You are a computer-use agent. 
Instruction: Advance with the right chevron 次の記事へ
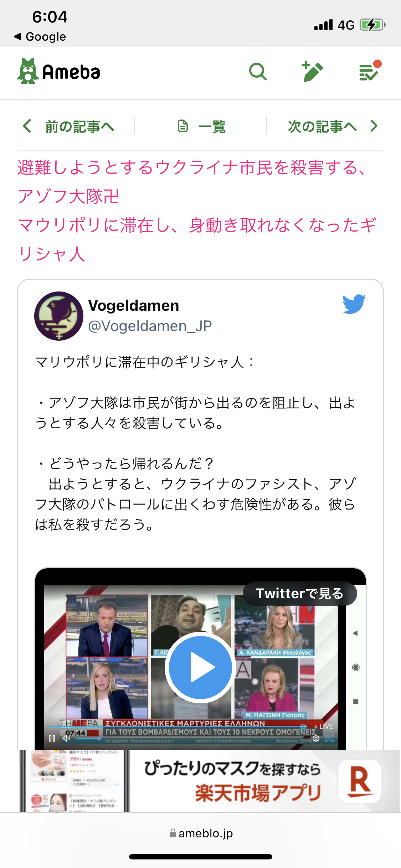[x=374, y=126]
